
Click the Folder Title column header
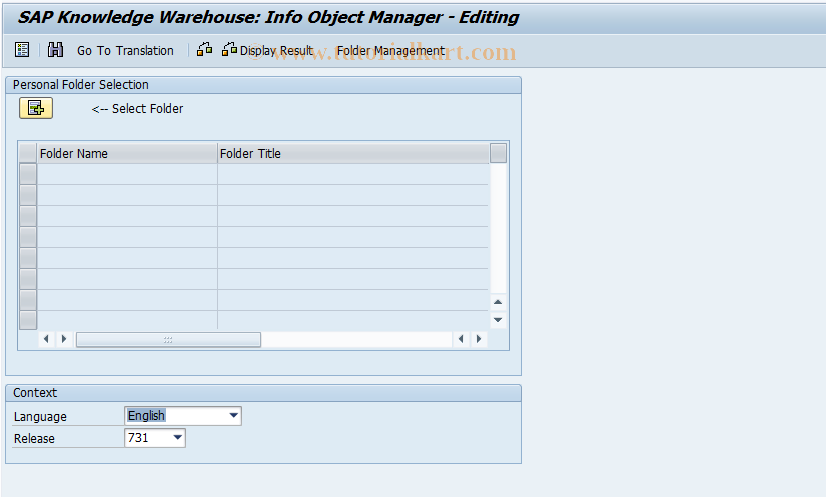click(x=353, y=153)
